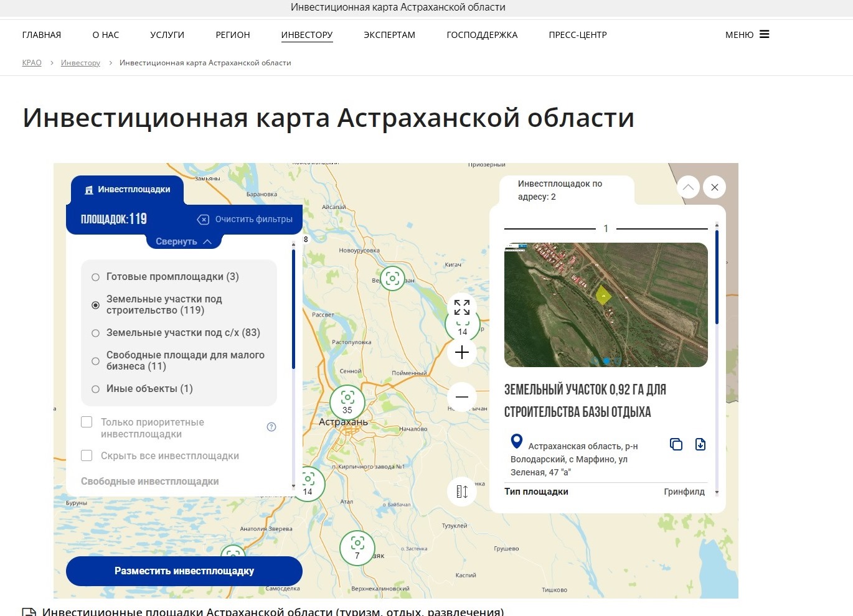Click the Марфино address text
Image resolution: width=853 pixels, height=616 pixels.
click(x=574, y=459)
